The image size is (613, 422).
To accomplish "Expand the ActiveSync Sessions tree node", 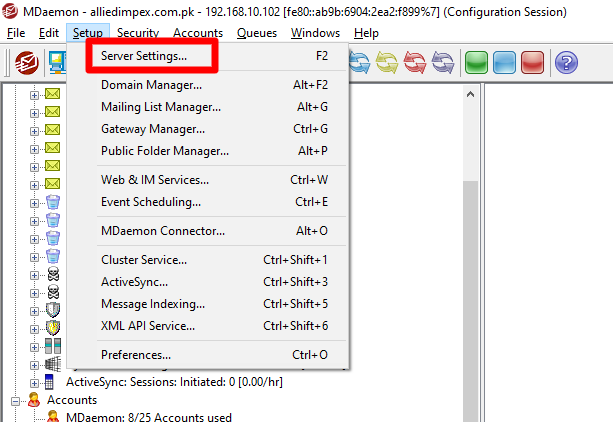I will [35, 382].
